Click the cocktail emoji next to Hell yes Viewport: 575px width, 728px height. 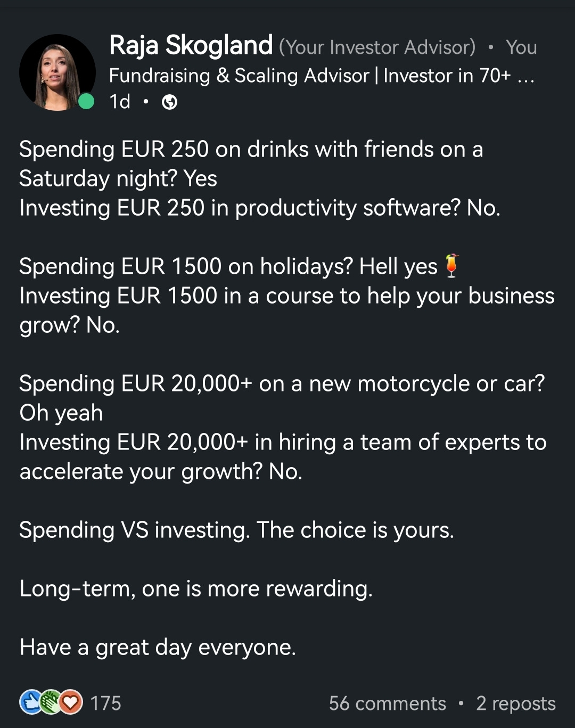pos(452,266)
